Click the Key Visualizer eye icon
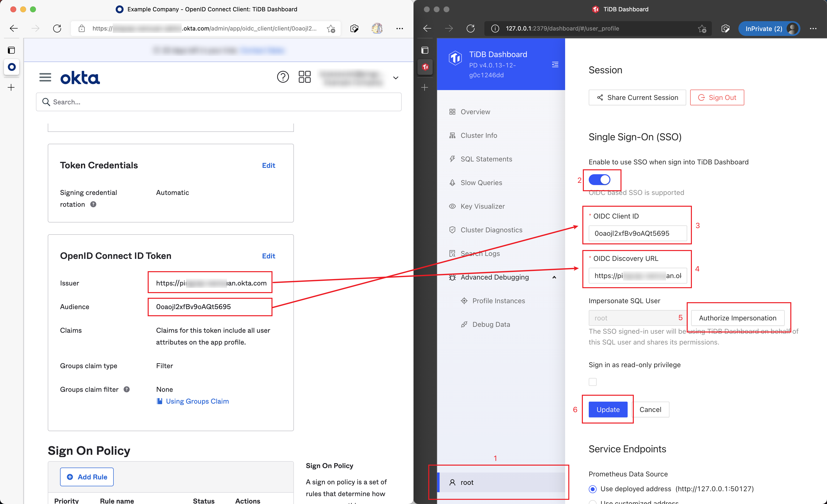827x504 pixels. [452, 206]
